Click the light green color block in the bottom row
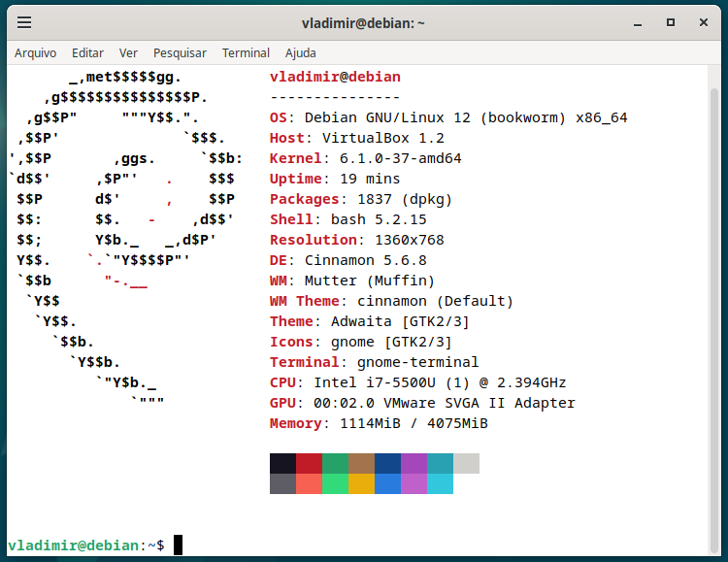The image size is (728, 562). point(335,483)
